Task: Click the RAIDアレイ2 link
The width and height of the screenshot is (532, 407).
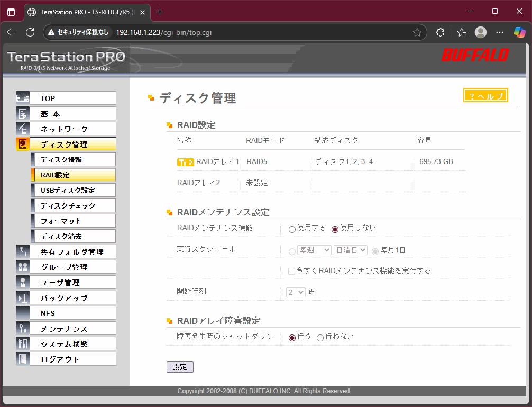Action: click(x=198, y=183)
